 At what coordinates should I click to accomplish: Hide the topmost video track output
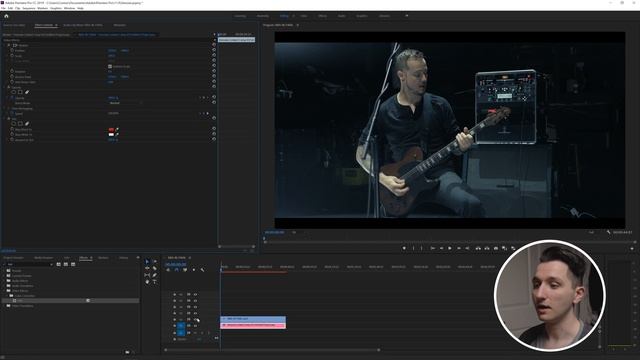(x=195, y=294)
